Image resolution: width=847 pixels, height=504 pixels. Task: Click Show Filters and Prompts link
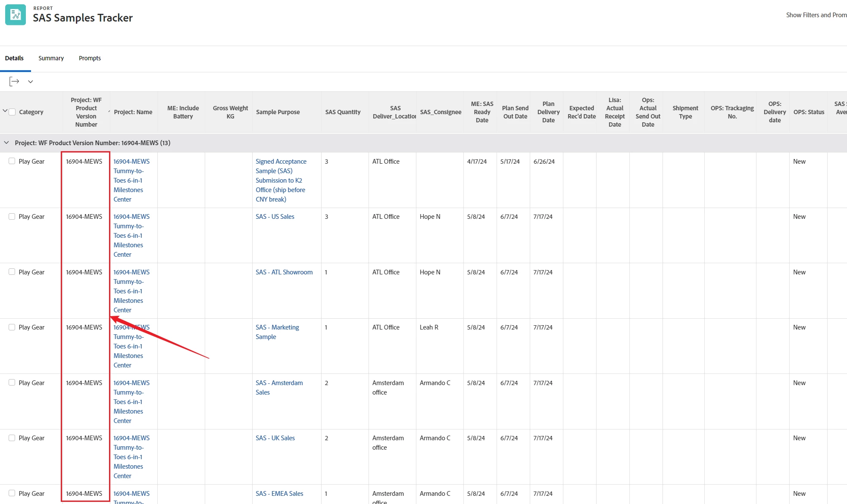tap(816, 15)
